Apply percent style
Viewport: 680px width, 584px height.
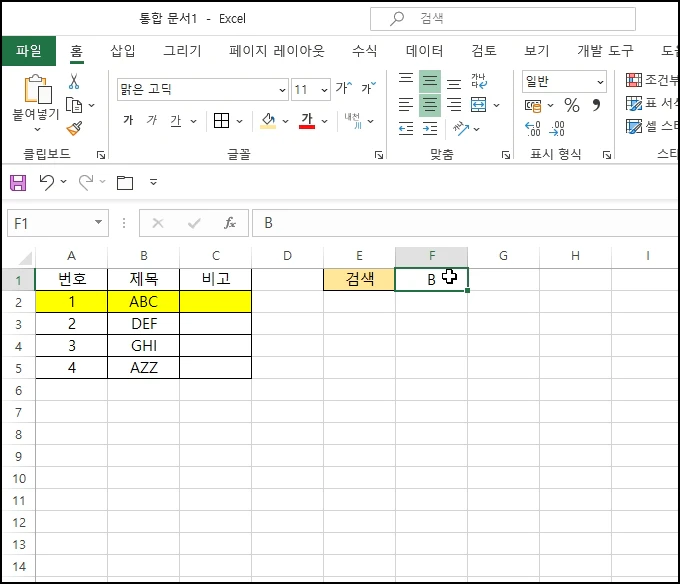point(572,105)
